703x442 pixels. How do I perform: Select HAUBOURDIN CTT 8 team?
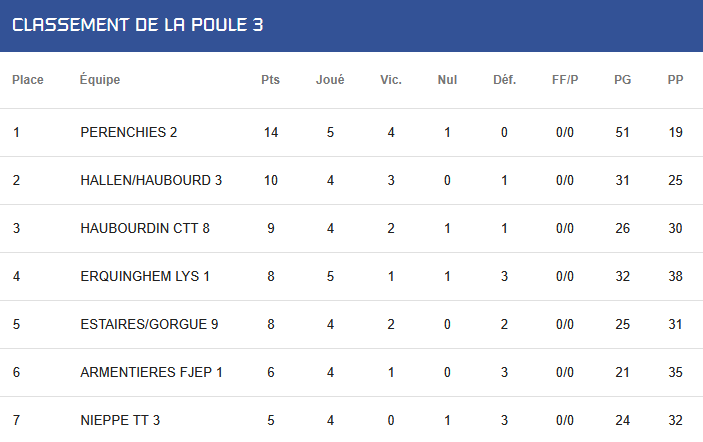(145, 228)
